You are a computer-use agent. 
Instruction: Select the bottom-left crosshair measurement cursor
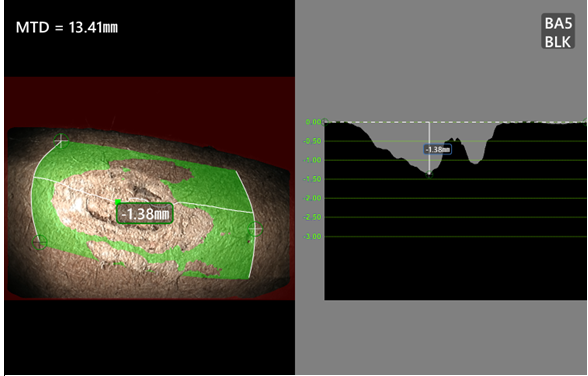(x=40, y=243)
